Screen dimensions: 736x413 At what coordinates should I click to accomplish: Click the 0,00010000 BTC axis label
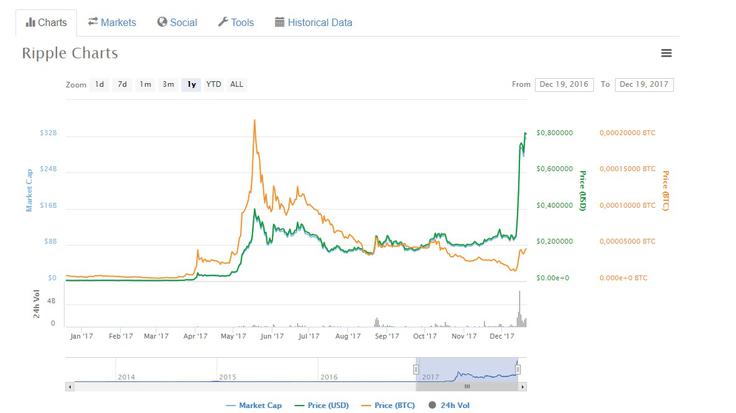627,205
